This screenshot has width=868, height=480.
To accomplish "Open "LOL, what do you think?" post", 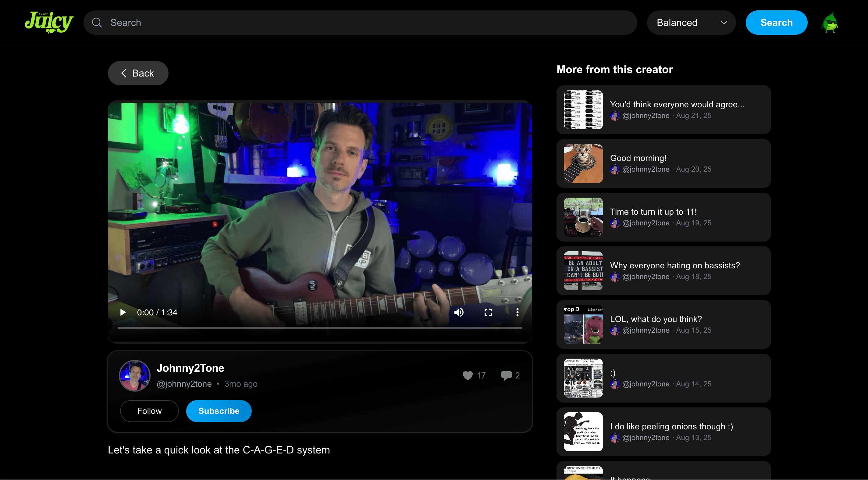I will [664, 324].
